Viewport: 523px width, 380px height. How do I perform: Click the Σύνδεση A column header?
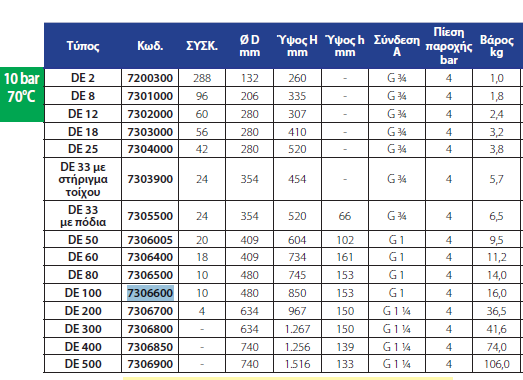397,46
